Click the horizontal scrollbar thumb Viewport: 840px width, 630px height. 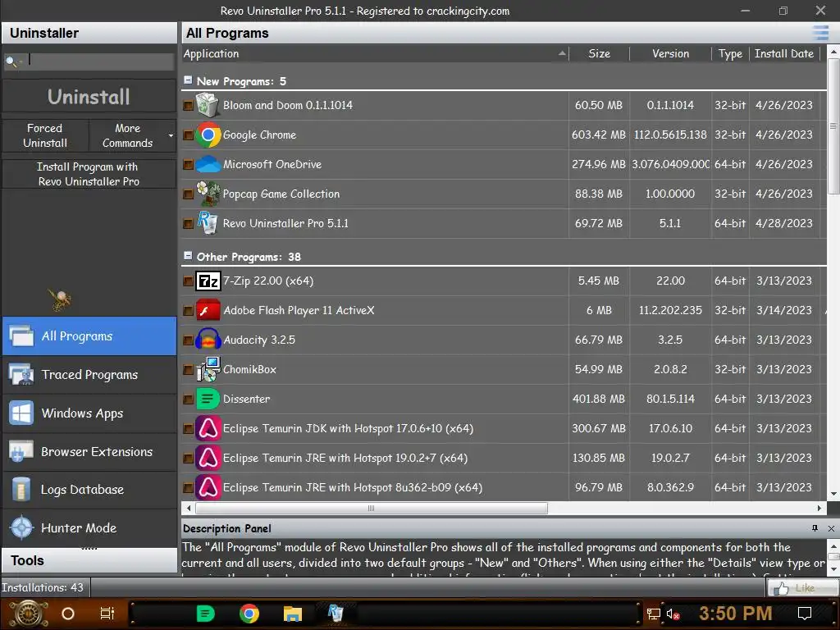coord(372,508)
